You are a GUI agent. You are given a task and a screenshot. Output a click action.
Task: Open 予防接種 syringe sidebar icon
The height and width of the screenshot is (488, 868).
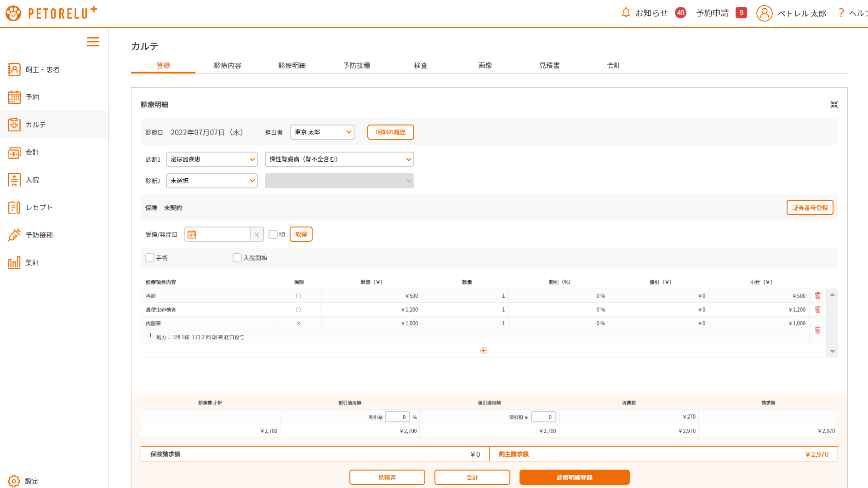14,235
